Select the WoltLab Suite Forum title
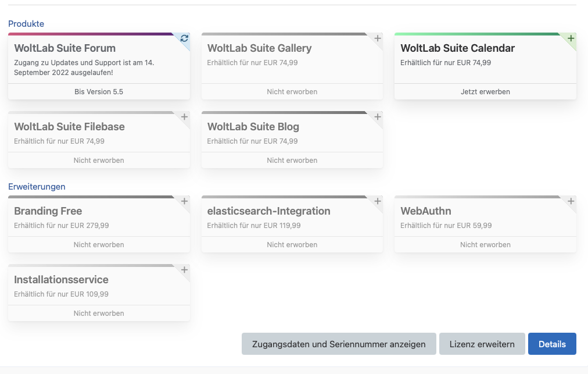Screen dimensions: 588x374 (64, 48)
